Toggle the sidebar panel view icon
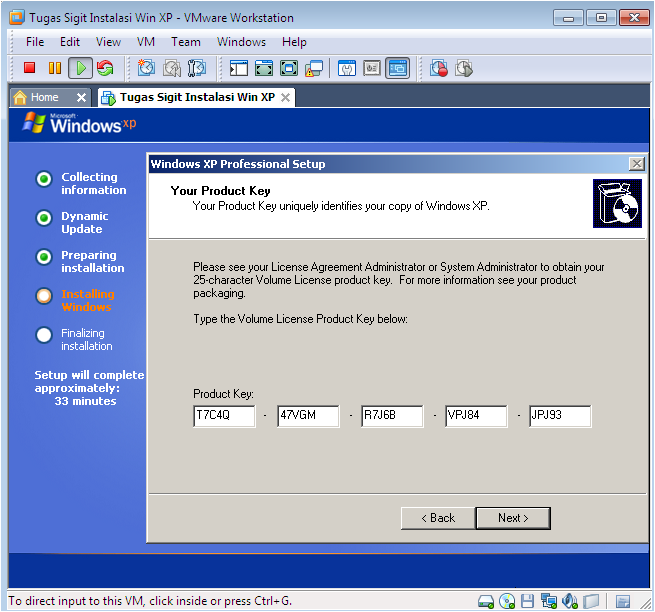The height and width of the screenshot is (612, 655). pyautogui.click(x=239, y=68)
